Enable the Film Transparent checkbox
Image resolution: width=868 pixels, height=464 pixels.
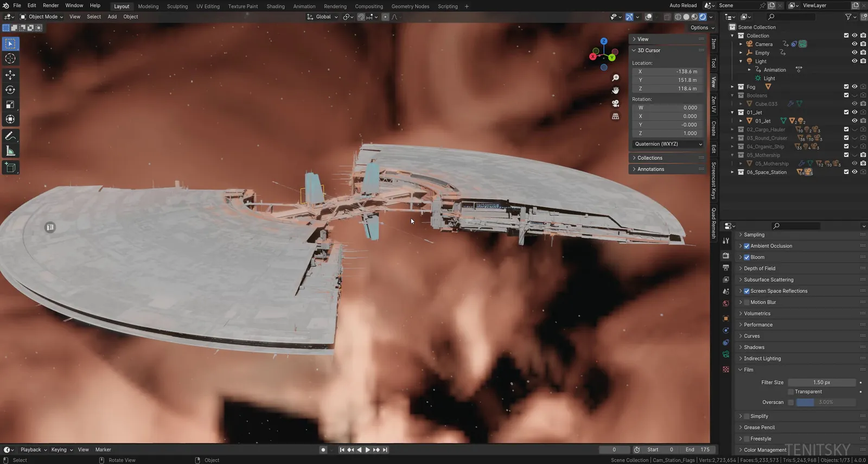pos(791,392)
